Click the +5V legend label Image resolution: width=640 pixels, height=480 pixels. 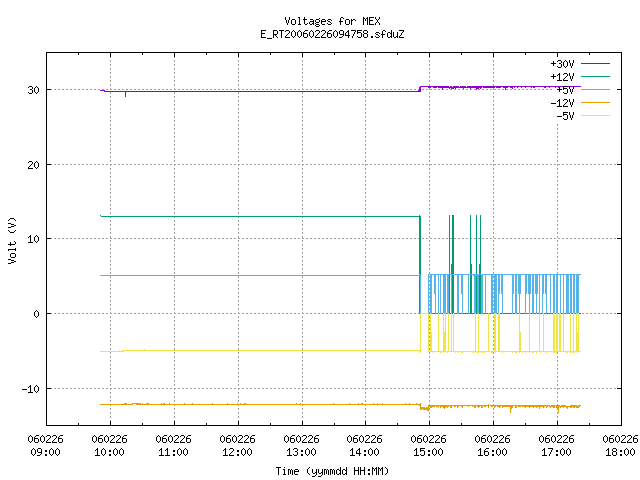pos(565,90)
